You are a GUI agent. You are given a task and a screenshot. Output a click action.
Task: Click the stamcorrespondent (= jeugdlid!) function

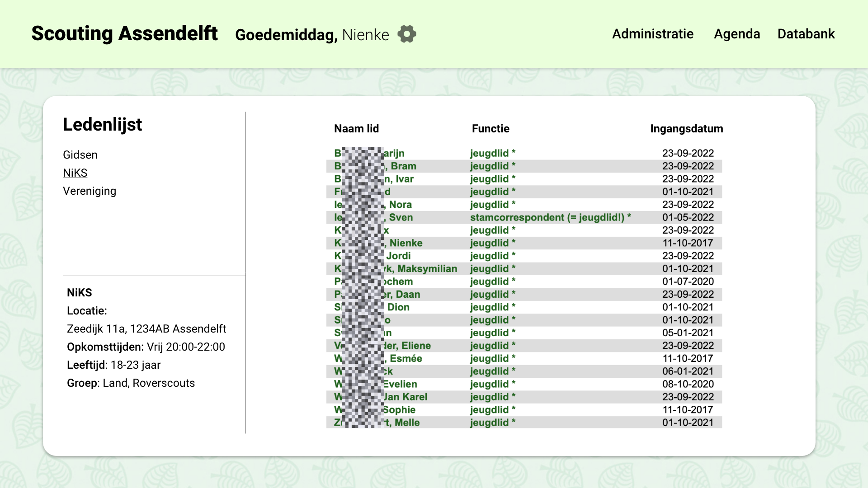tap(551, 217)
